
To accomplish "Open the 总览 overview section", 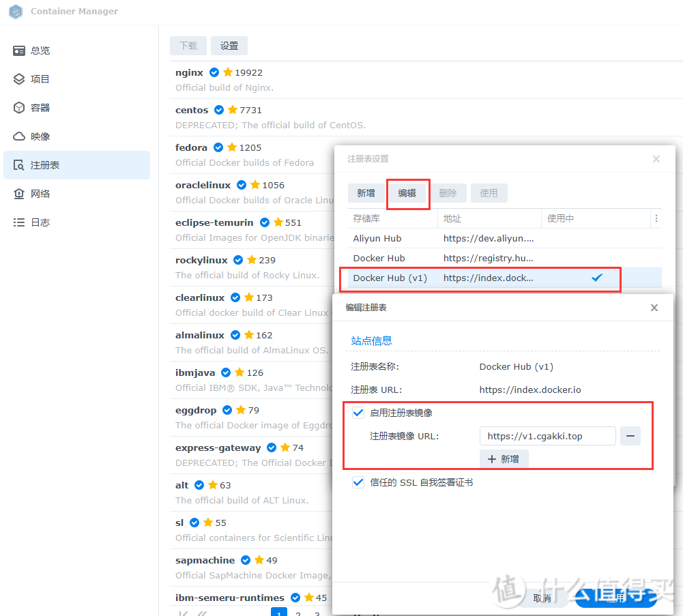I will (40, 50).
